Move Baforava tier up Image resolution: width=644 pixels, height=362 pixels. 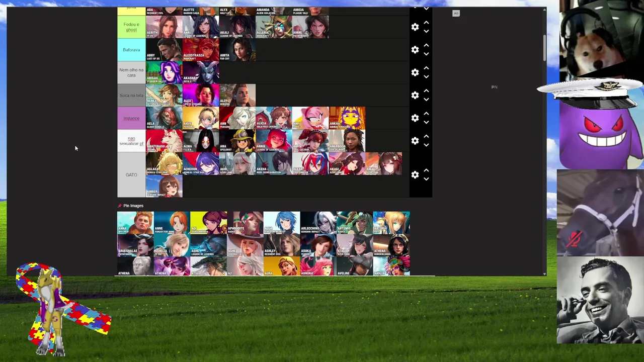tap(426, 45)
